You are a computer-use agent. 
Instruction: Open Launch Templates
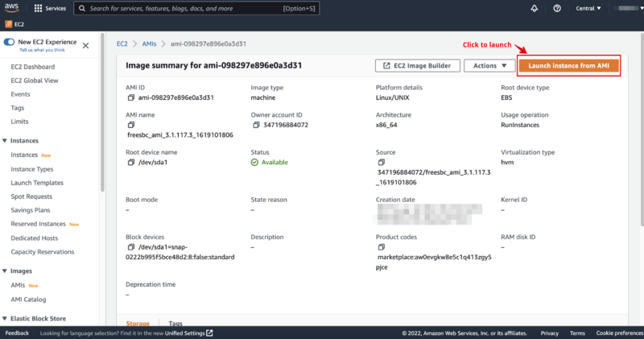[37, 183]
